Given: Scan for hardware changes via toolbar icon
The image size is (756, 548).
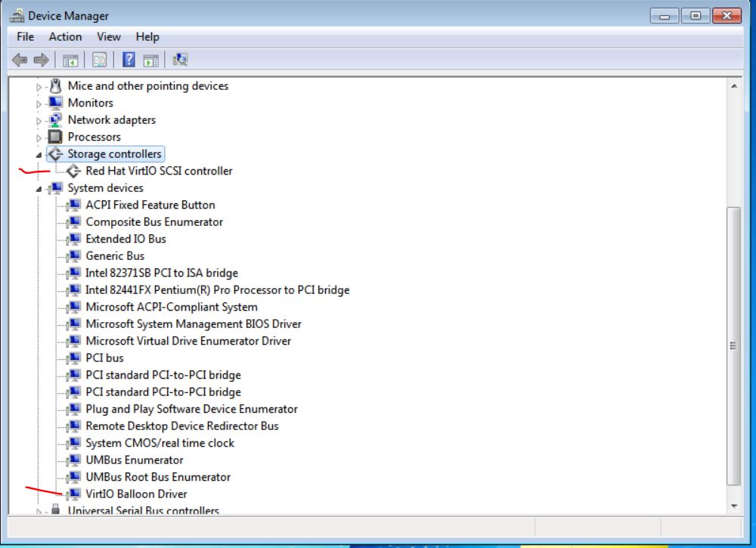Looking at the screenshot, I should click(x=181, y=59).
